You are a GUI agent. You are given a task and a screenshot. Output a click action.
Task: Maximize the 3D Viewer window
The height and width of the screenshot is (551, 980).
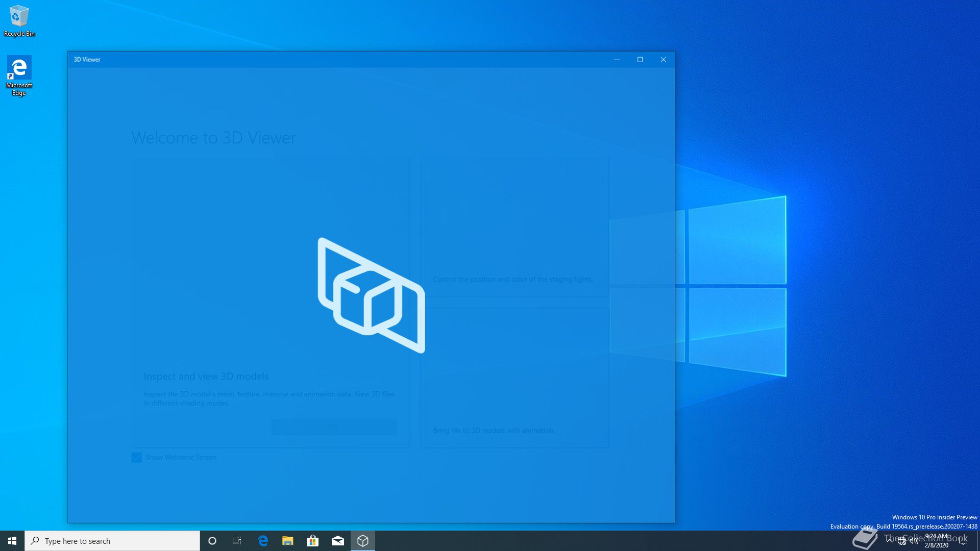pos(640,60)
